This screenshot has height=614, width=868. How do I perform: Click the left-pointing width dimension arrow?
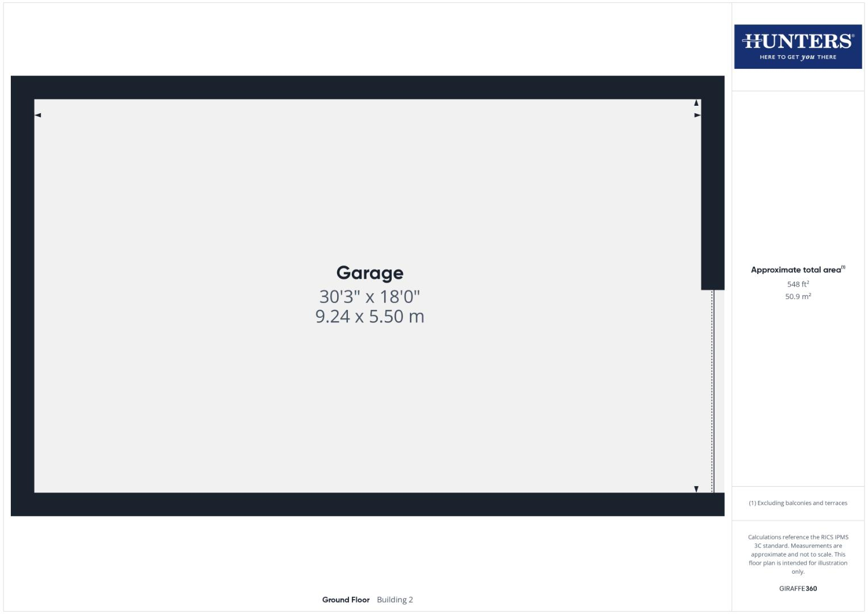tap(38, 115)
